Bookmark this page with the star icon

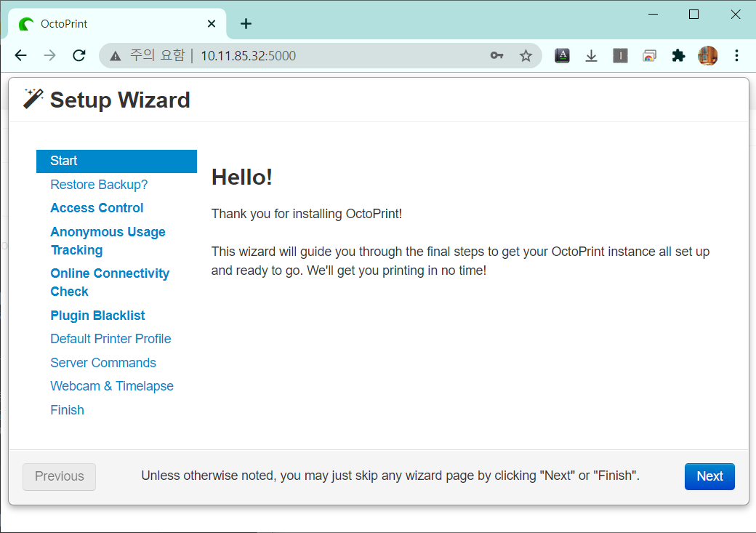click(x=526, y=56)
